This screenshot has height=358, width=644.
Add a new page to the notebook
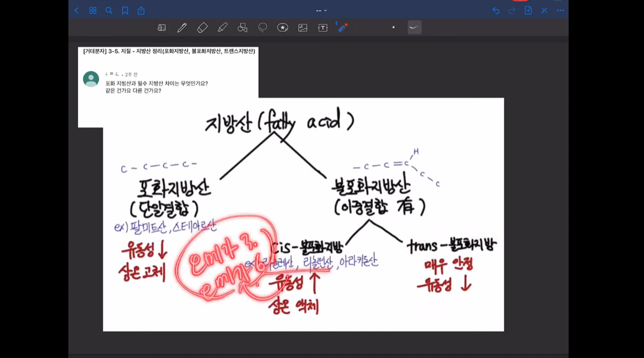click(528, 10)
